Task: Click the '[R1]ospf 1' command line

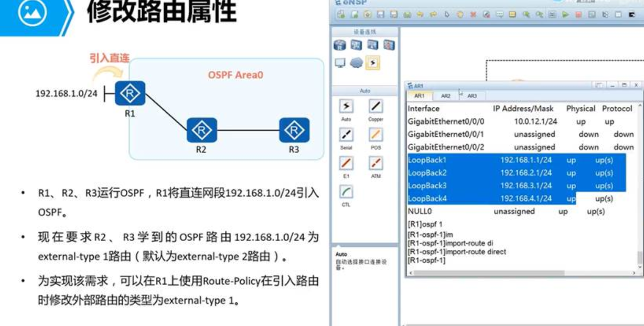Action: [x=425, y=224]
